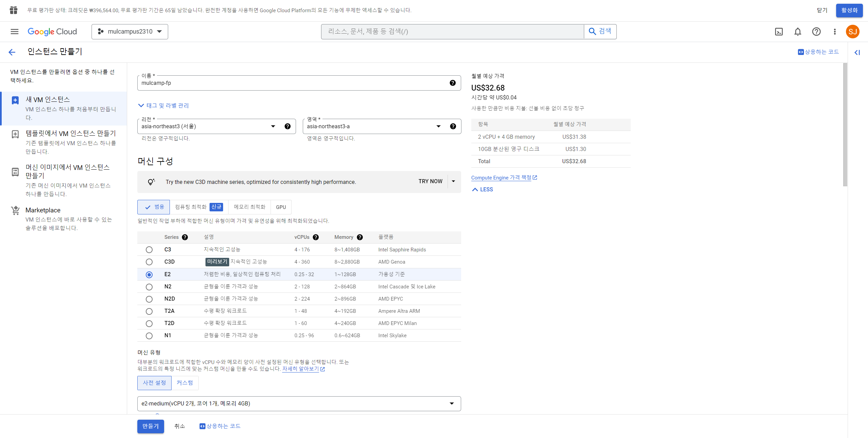
Task: Choose the T2D series radio button
Action: [149, 323]
